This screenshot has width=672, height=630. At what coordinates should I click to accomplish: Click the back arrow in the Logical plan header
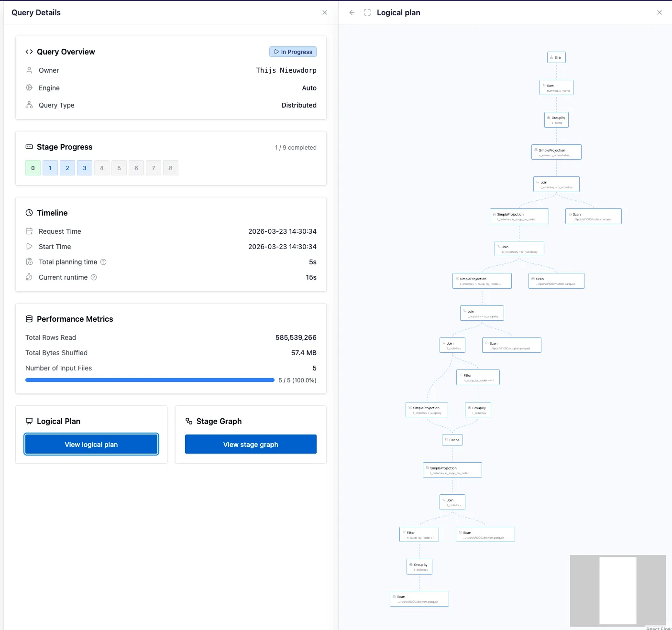(352, 12)
